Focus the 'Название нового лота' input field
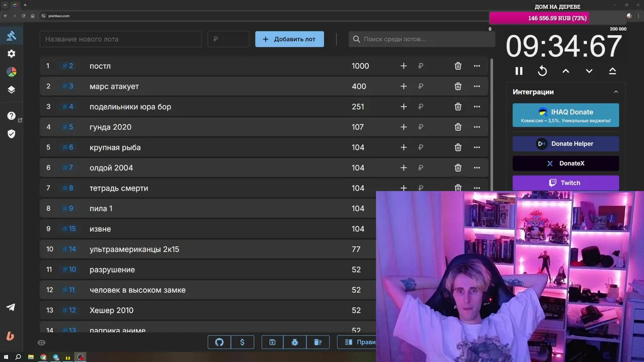 pyautogui.click(x=121, y=39)
